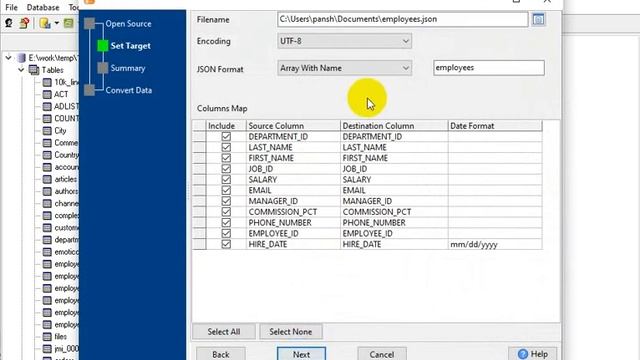Select the authors table icon

[47, 191]
